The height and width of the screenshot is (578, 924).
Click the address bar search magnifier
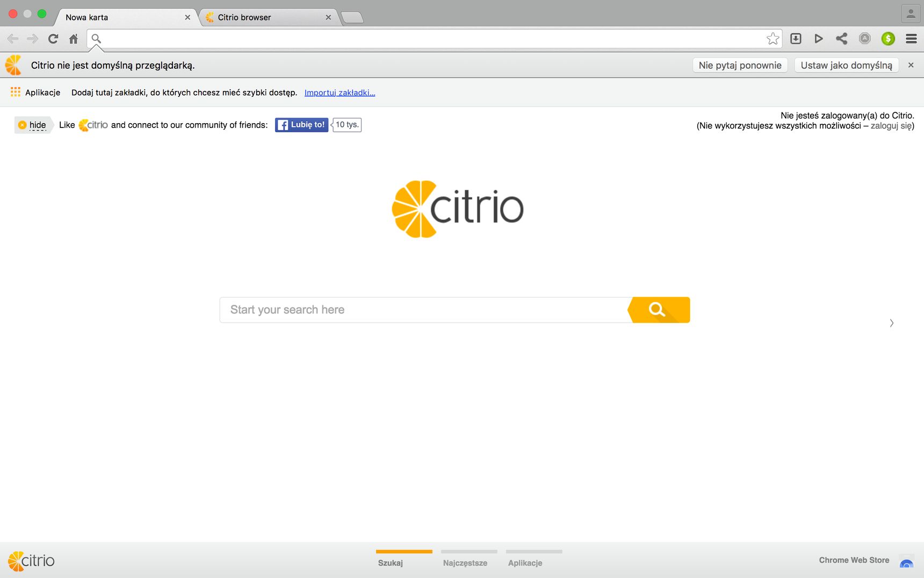(96, 39)
